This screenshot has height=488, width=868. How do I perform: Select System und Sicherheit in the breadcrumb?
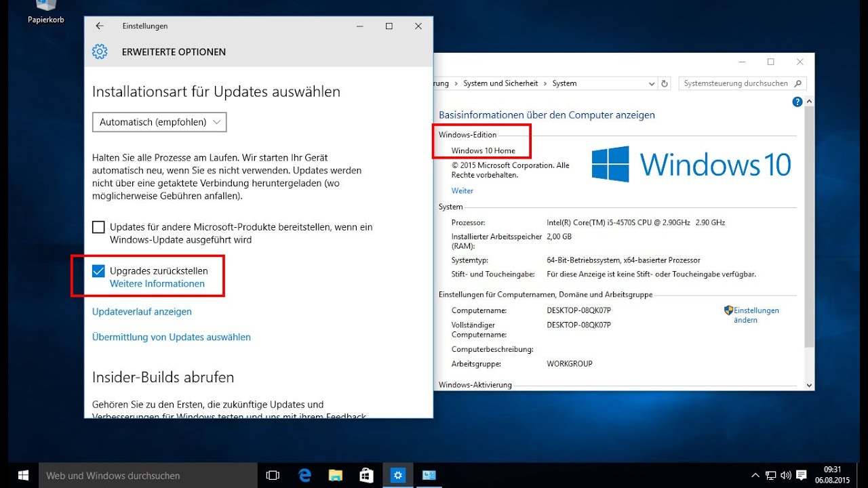point(500,83)
